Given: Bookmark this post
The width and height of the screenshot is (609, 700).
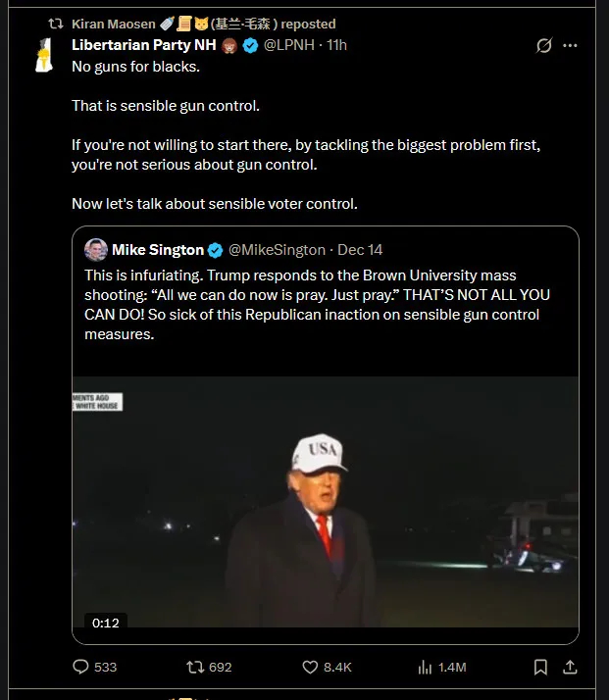Looking at the screenshot, I should pyautogui.click(x=540, y=667).
